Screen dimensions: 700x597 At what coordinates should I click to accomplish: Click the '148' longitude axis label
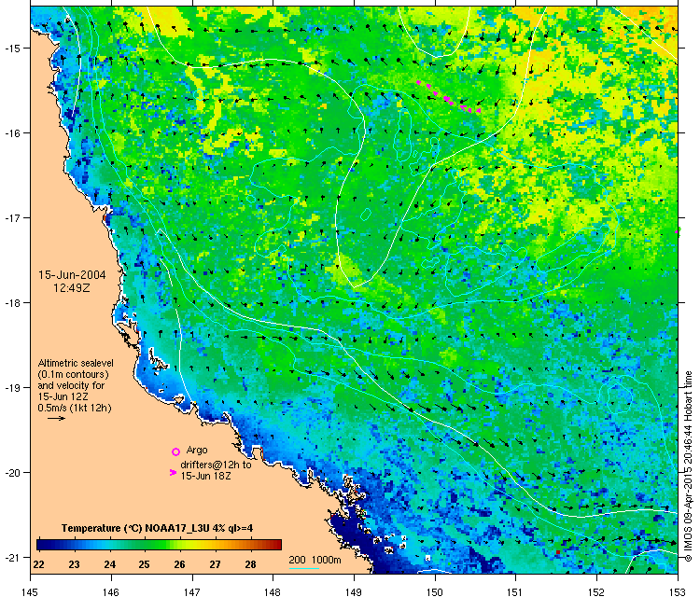pos(273,591)
